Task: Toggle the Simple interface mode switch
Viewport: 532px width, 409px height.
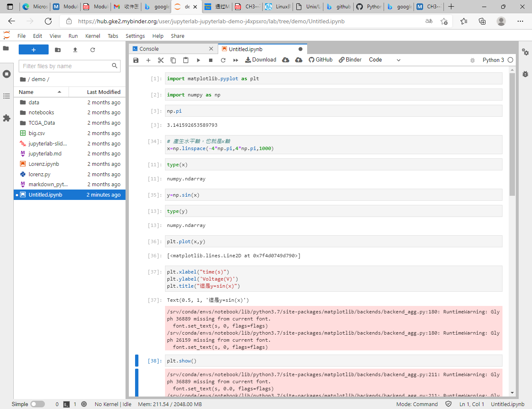Action: coord(37,404)
